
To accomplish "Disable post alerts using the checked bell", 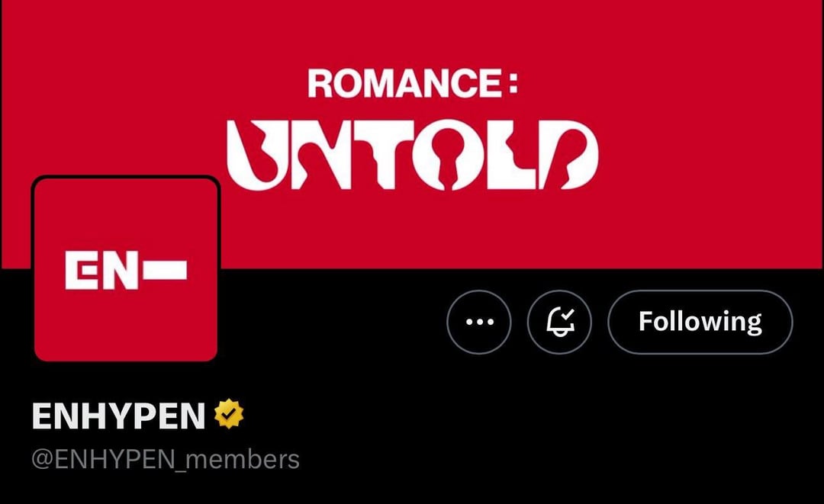I will click(559, 322).
